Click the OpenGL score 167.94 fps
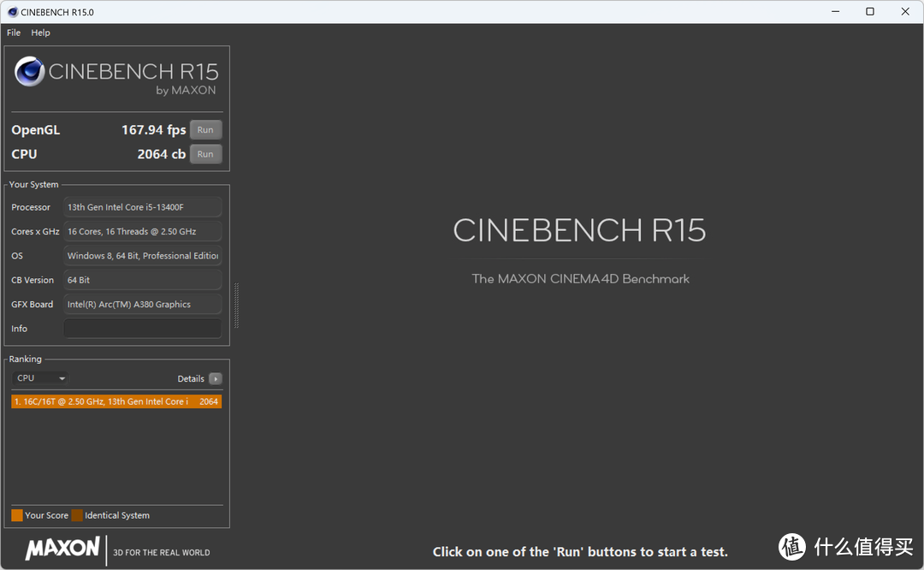This screenshot has height=570, width=924. (x=154, y=130)
